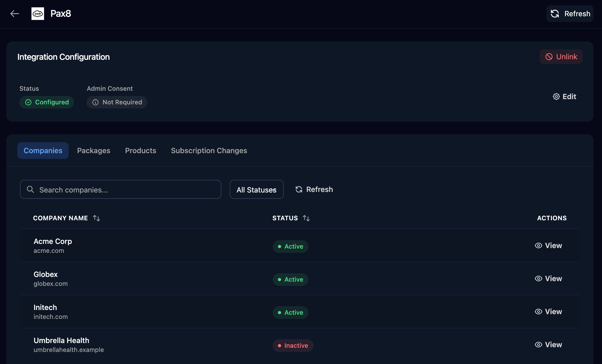Open the Subscription Changes tab

[209, 151]
